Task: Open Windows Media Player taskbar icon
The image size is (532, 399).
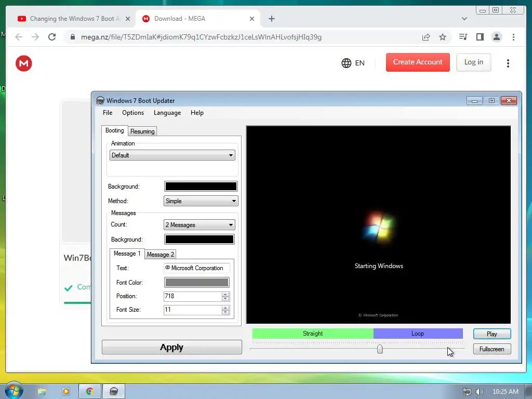Action: point(66,392)
